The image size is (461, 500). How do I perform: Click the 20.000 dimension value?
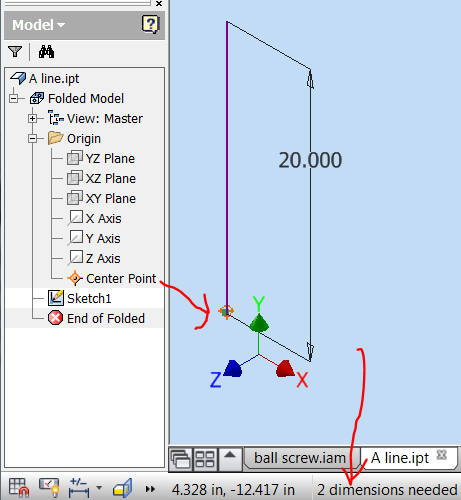pyautogui.click(x=310, y=160)
